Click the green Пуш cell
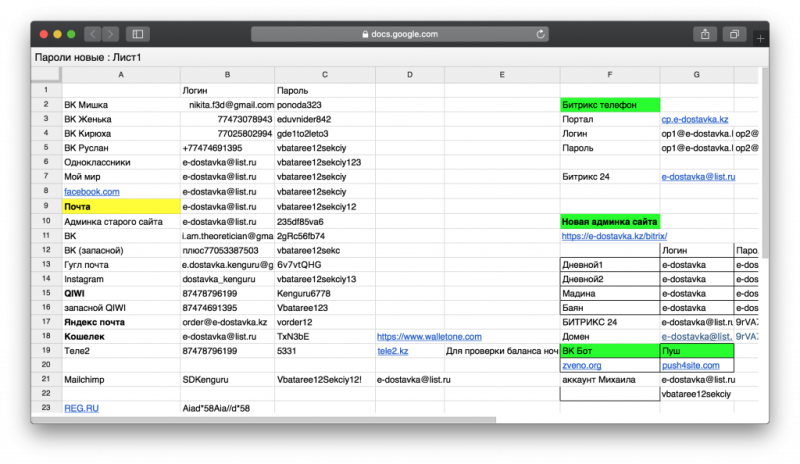 click(697, 351)
